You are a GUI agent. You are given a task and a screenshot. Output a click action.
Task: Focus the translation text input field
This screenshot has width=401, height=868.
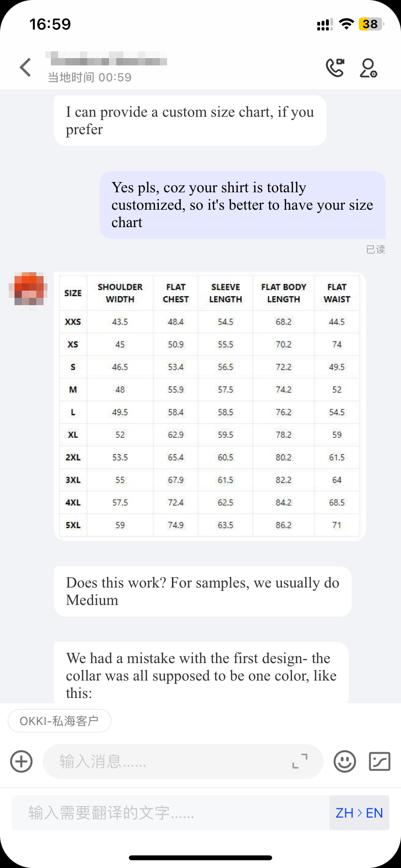[x=170, y=813]
